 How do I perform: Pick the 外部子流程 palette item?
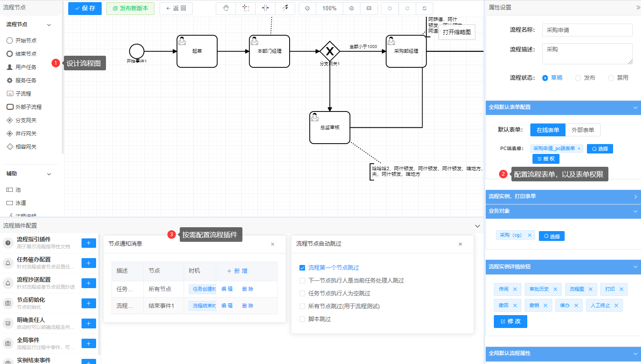(24, 107)
